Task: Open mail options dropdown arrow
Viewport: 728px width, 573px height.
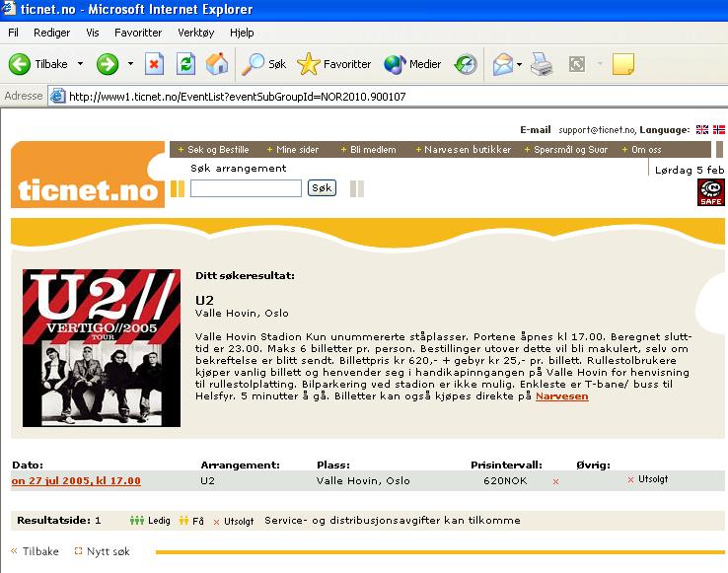Action: click(519, 64)
